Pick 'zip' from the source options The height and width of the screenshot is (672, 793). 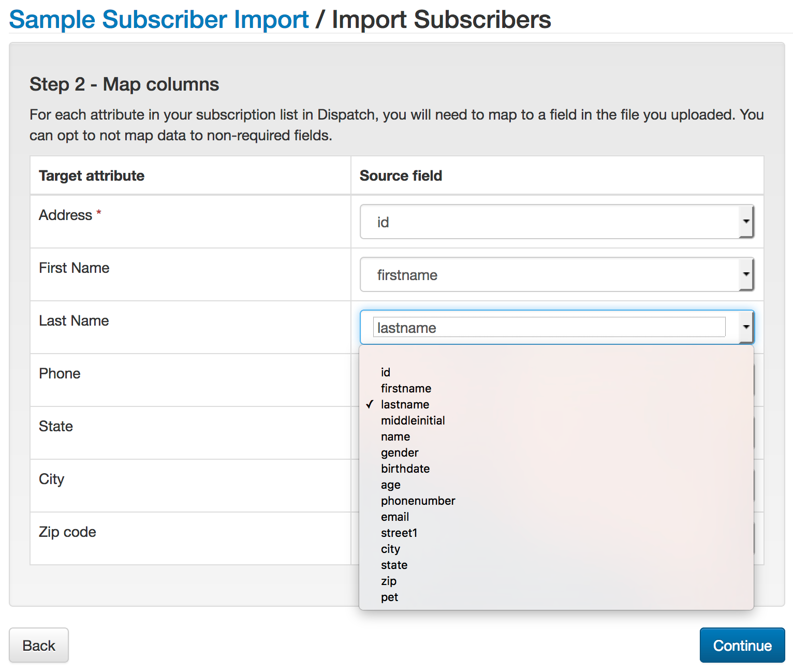coord(389,581)
